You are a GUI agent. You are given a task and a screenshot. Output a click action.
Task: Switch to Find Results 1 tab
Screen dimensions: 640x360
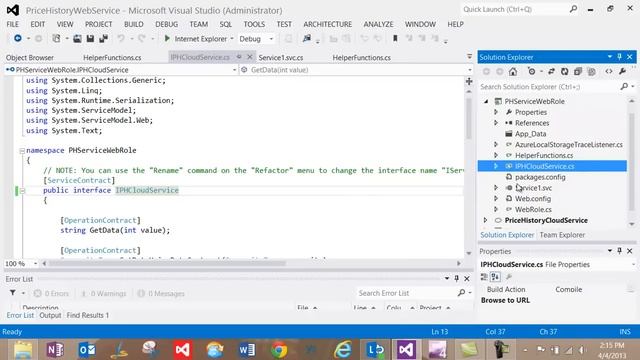pyautogui.click(x=88, y=315)
